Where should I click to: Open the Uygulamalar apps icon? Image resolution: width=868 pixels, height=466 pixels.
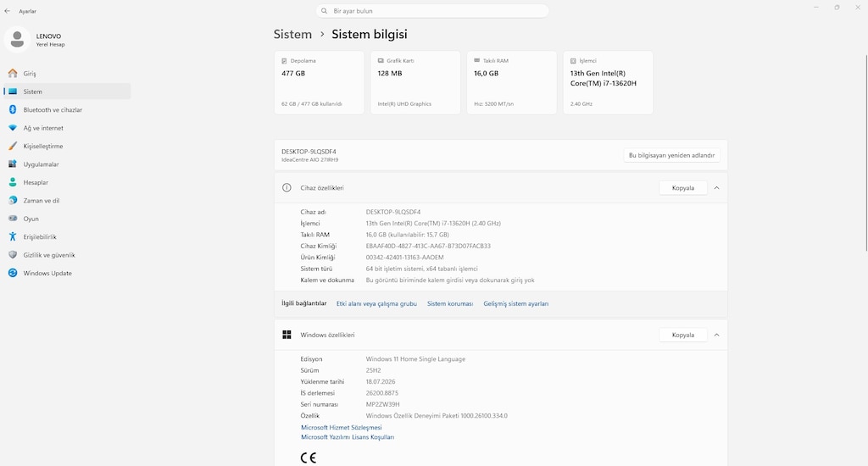coord(13,164)
